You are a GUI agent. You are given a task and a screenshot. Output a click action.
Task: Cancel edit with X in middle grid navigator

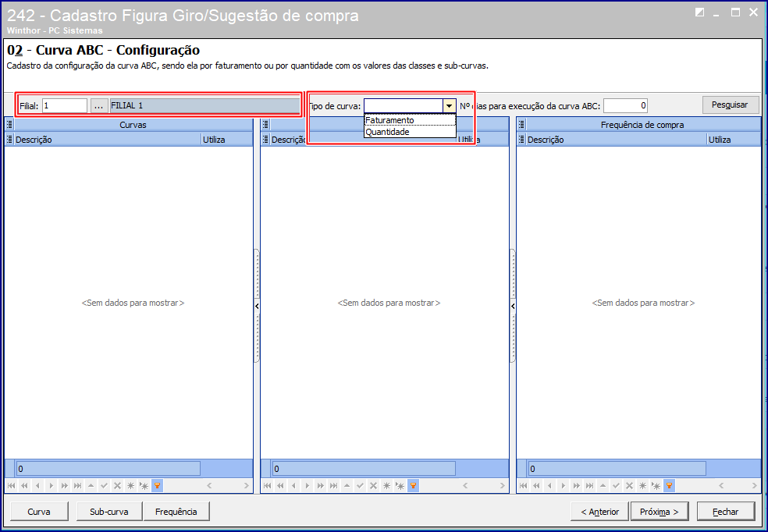373,485
